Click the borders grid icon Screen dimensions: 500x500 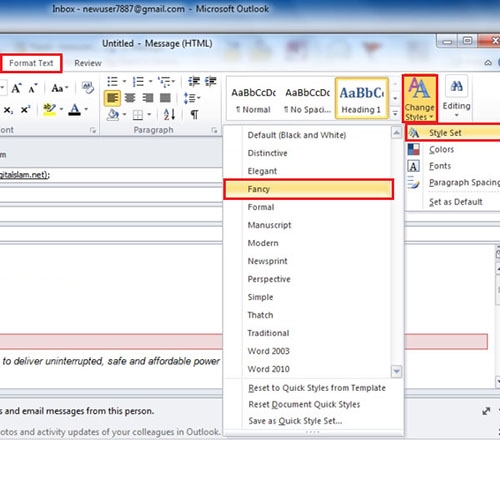[138, 115]
